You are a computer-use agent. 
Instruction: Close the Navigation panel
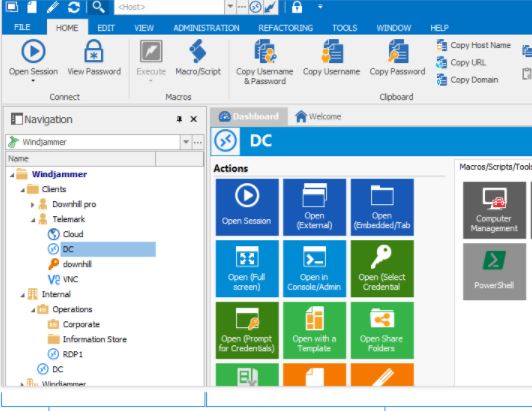pos(193,119)
